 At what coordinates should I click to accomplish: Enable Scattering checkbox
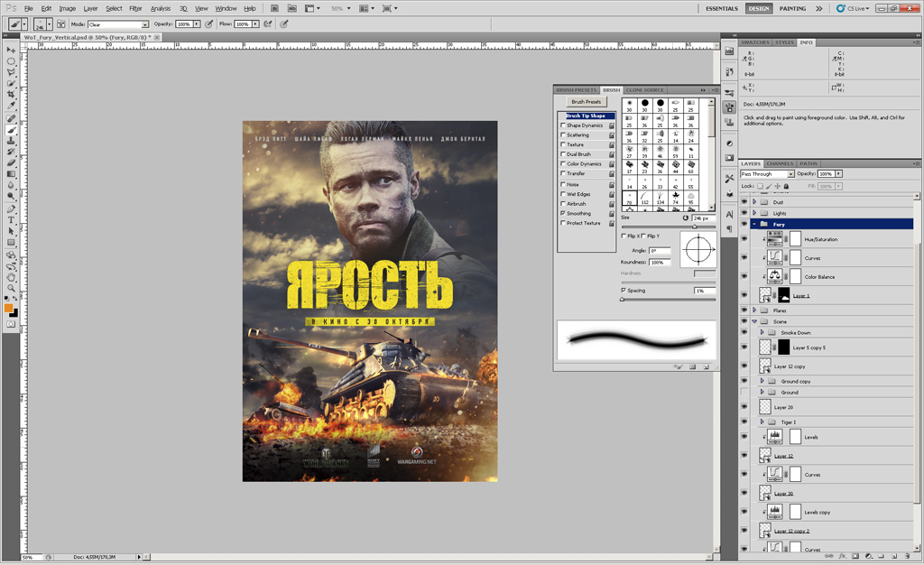563,134
